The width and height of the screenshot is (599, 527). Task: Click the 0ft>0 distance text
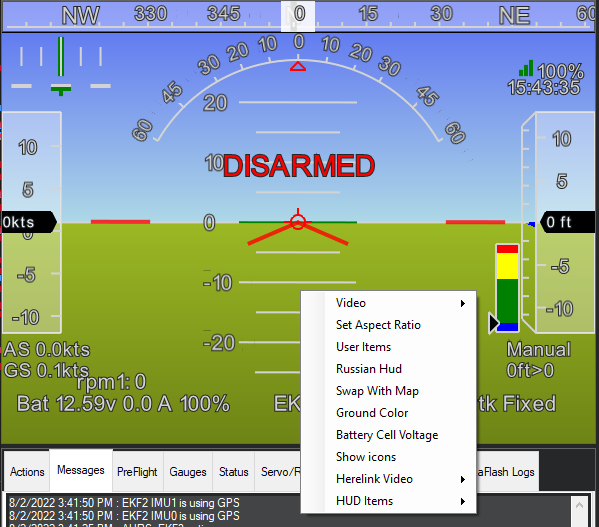coord(530,370)
